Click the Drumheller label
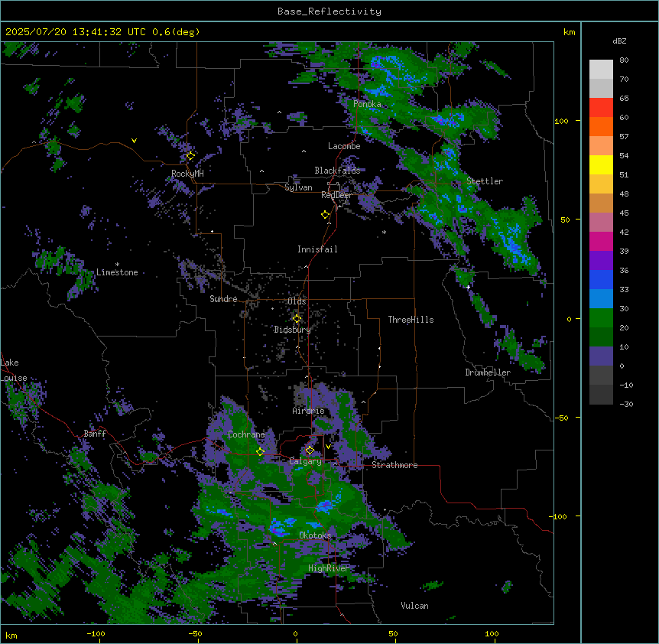659x644 pixels. click(488, 372)
